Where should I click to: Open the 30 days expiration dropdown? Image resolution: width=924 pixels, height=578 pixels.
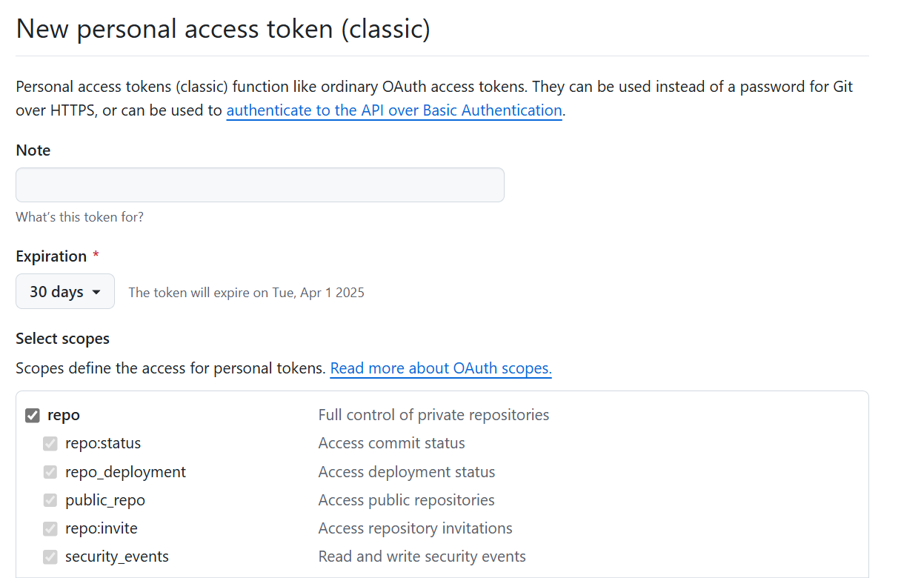[x=65, y=291]
